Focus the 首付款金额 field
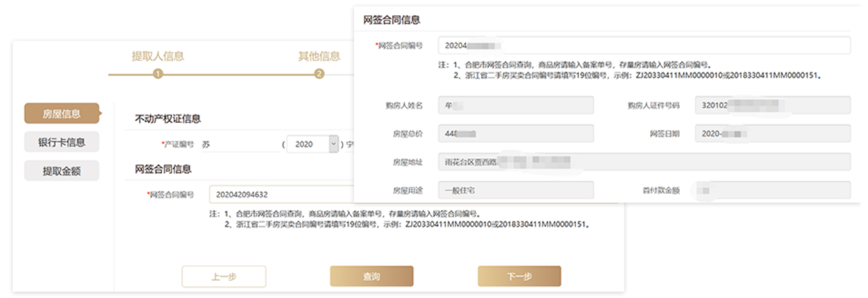Viewport: 868px width, 298px height. click(772, 190)
